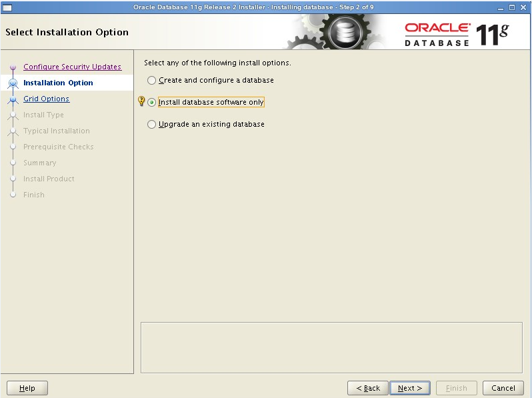The width and height of the screenshot is (532, 398).
Task: Open the Configure Security Updates step link
Action: point(72,67)
